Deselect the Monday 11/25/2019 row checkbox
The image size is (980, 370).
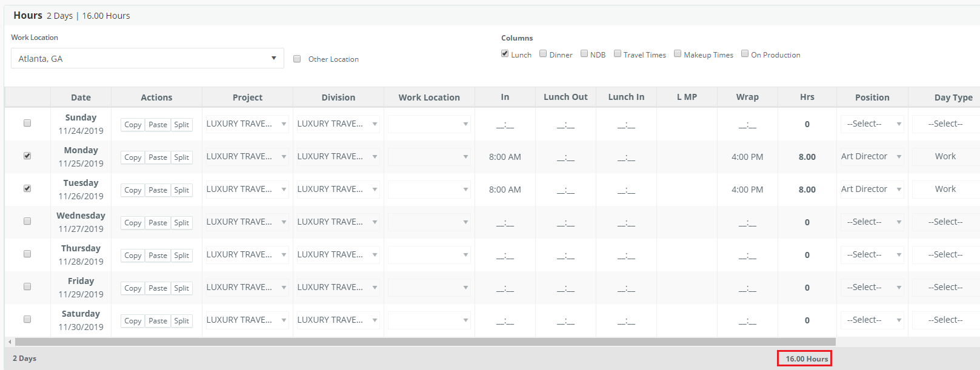click(27, 156)
